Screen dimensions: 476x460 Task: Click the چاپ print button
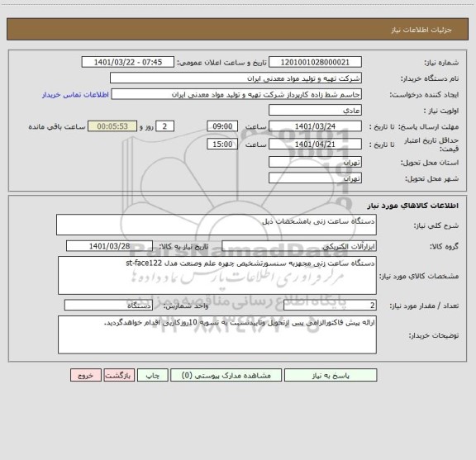152,375
